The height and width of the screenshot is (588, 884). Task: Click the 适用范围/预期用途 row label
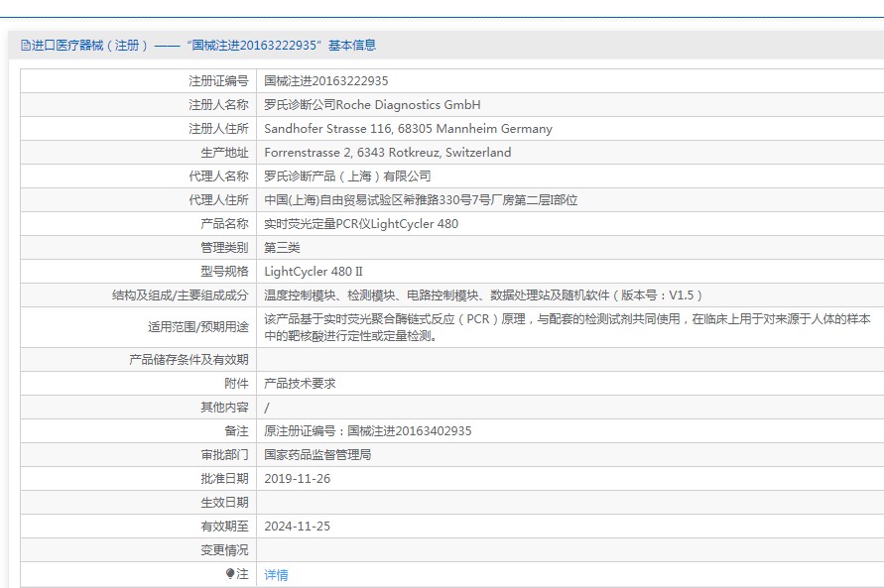click(x=198, y=327)
